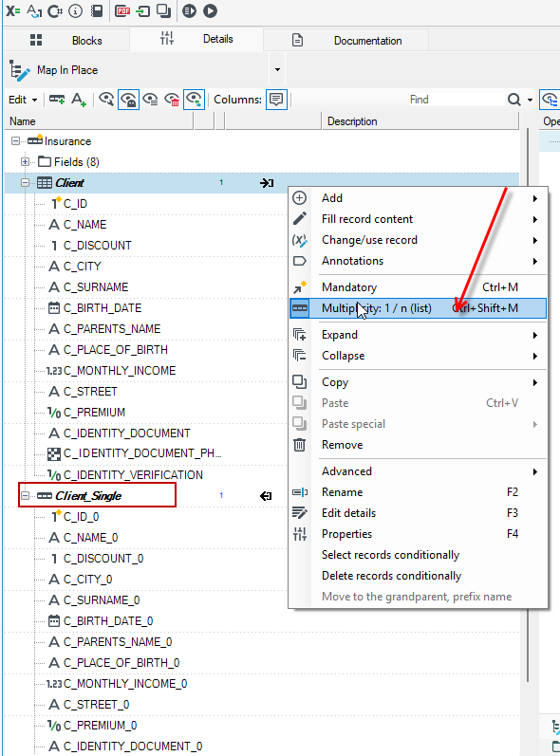The width and height of the screenshot is (560, 756).
Task: Open the Edit dropdown menu
Action: click(23, 100)
